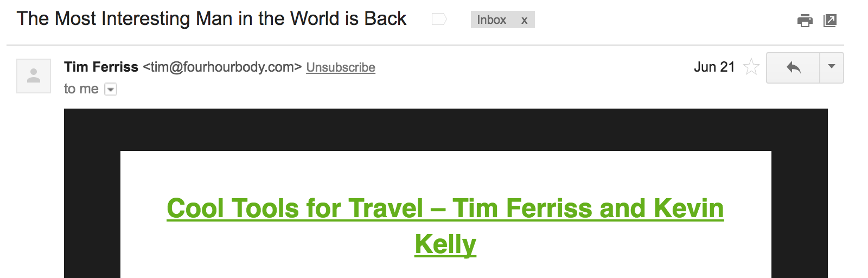868x278 pixels.
Task: Remove the Inbox label with x
Action: (524, 21)
